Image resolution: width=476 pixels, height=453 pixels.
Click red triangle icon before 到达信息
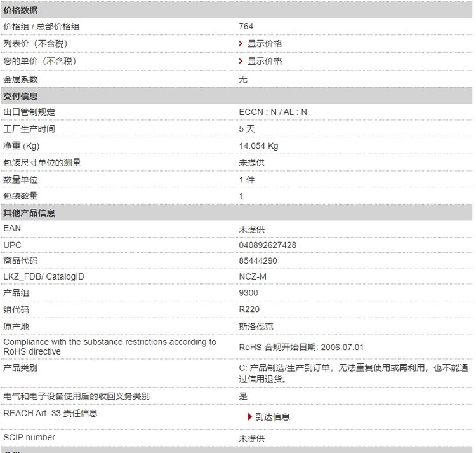[x=250, y=417]
